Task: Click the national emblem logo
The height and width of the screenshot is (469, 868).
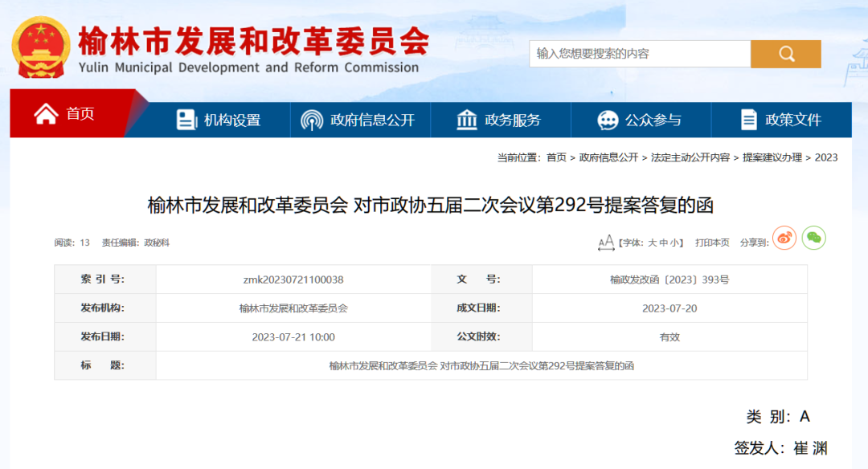Action: click(41, 47)
